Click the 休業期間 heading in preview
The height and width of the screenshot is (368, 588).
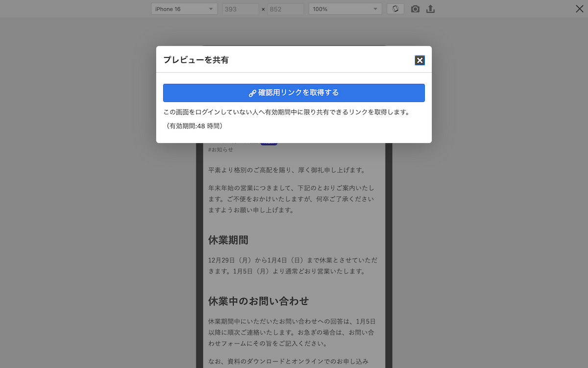228,240
